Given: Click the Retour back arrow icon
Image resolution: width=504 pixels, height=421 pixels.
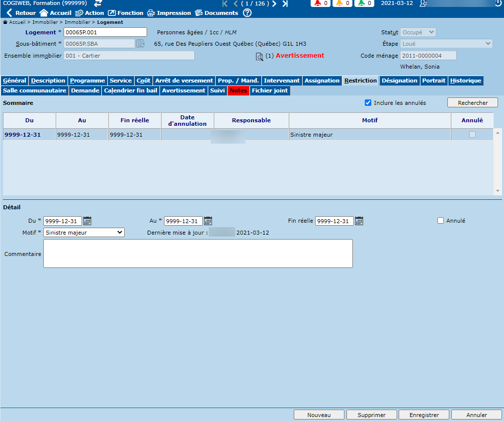Looking at the screenshot, I should click(x=9, y=13).
